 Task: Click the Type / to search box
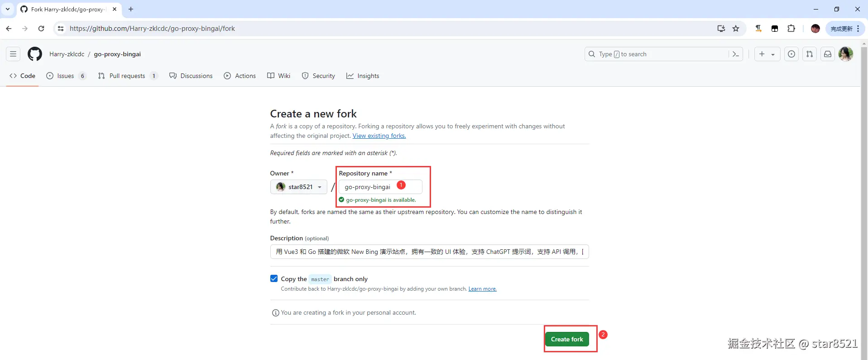point(664,54)
